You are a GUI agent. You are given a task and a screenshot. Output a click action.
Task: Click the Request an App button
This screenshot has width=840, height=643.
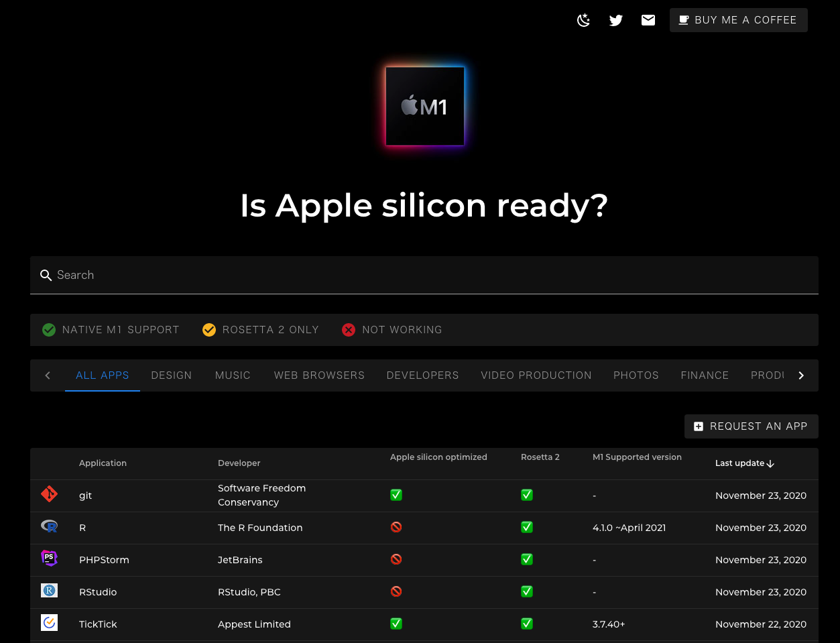tap(751, 426)
